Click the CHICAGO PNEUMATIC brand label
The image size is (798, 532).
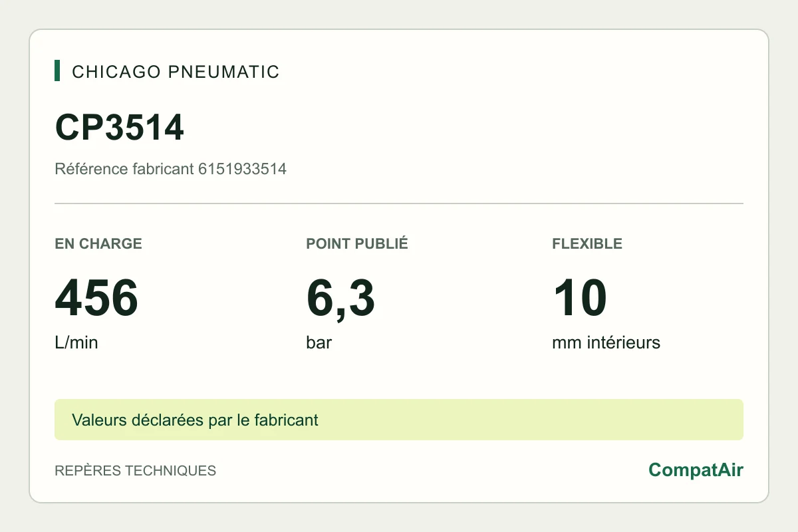(x=176, y=72)
